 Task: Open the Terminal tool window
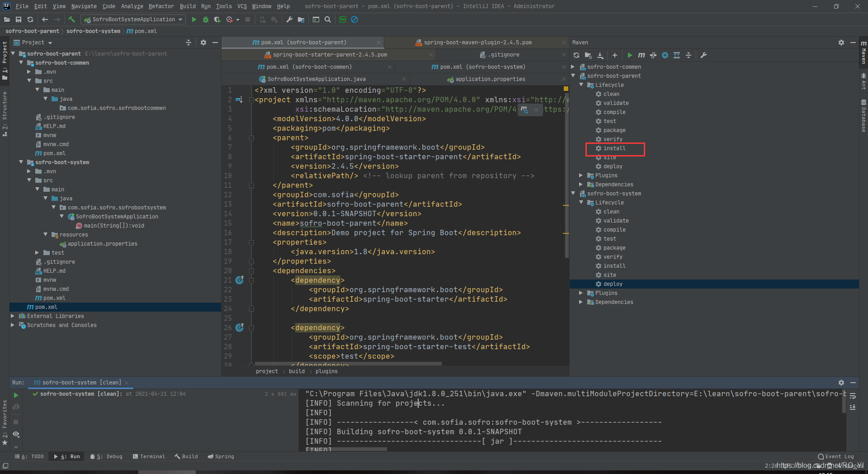(149, 457)
